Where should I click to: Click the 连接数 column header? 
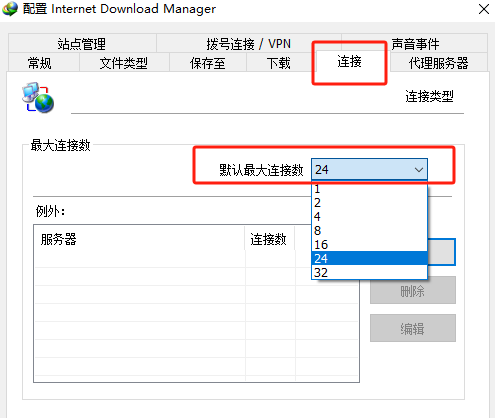[x=269, y=239]
